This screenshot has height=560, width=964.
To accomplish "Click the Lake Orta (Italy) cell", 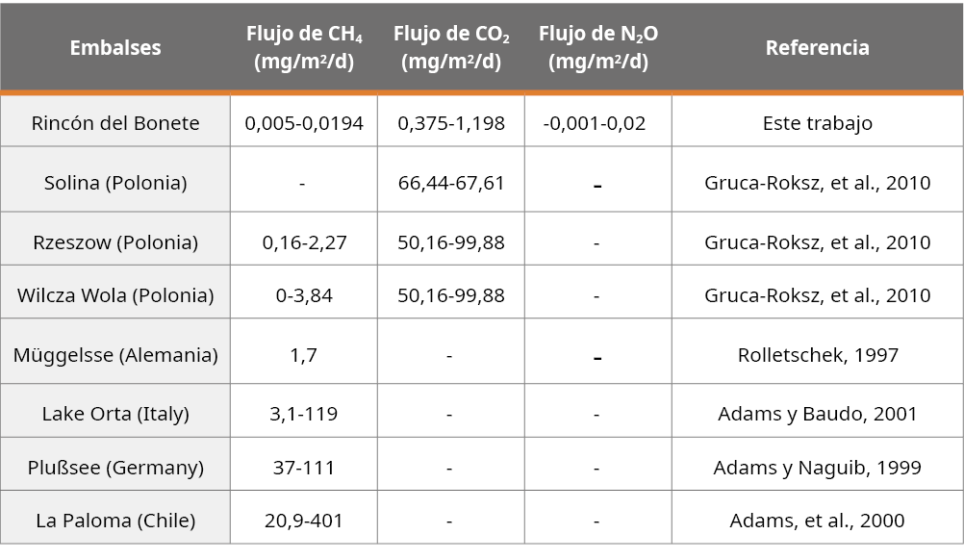I will coord(115,414).
